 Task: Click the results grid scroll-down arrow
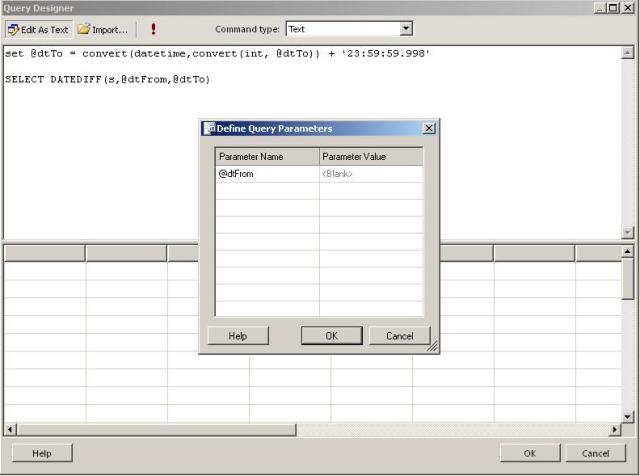(627, 416)
